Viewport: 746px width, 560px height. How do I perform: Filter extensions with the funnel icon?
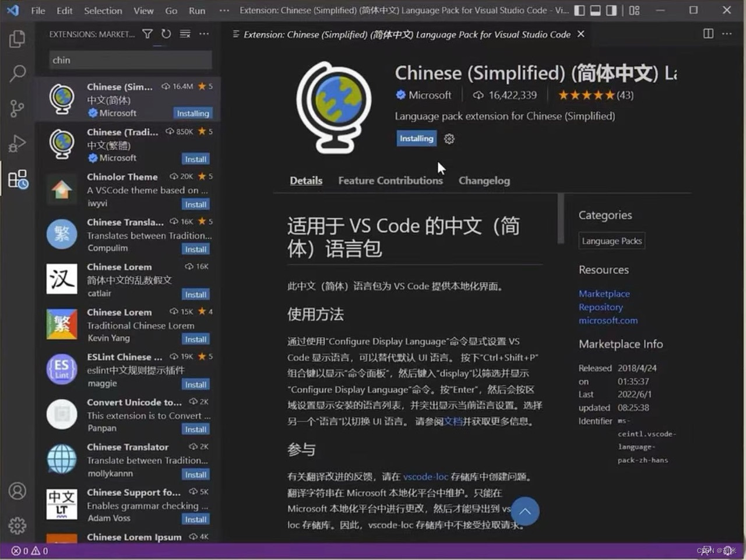(x=147, y=34)
